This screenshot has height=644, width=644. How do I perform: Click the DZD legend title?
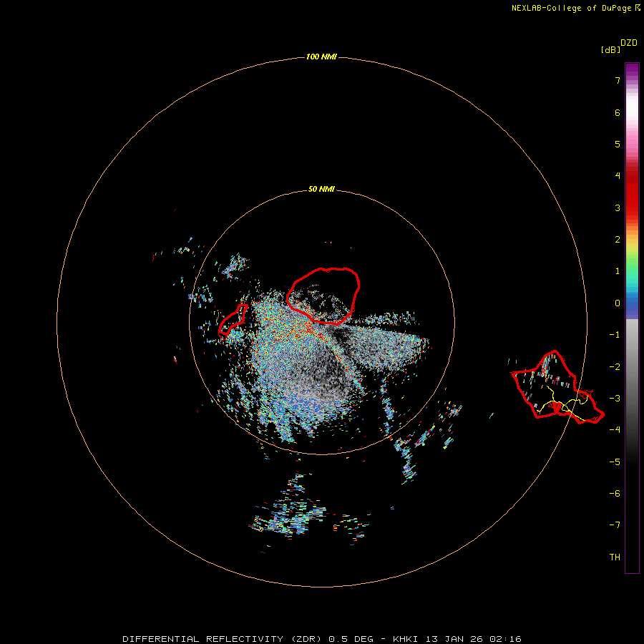point(629,43)
